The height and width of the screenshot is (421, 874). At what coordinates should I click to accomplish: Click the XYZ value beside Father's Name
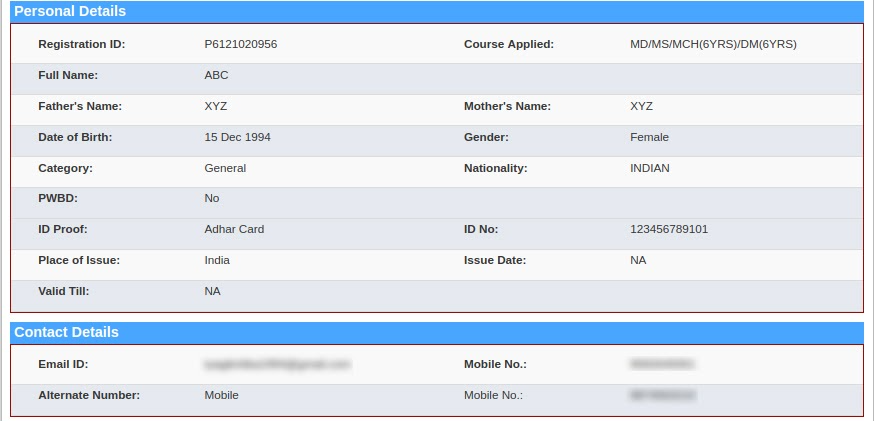(216, 106)
